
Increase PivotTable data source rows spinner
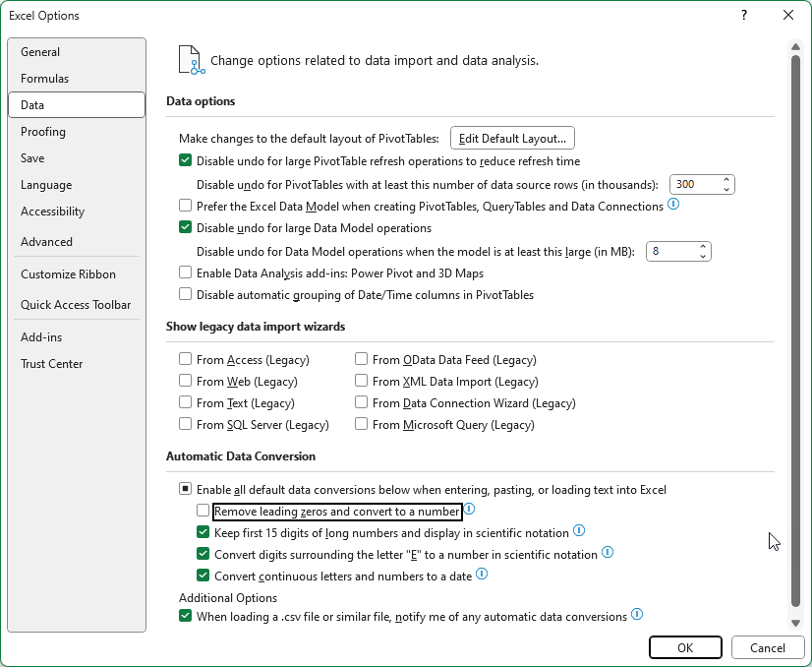pyautogui.click(x=726, y=180)
